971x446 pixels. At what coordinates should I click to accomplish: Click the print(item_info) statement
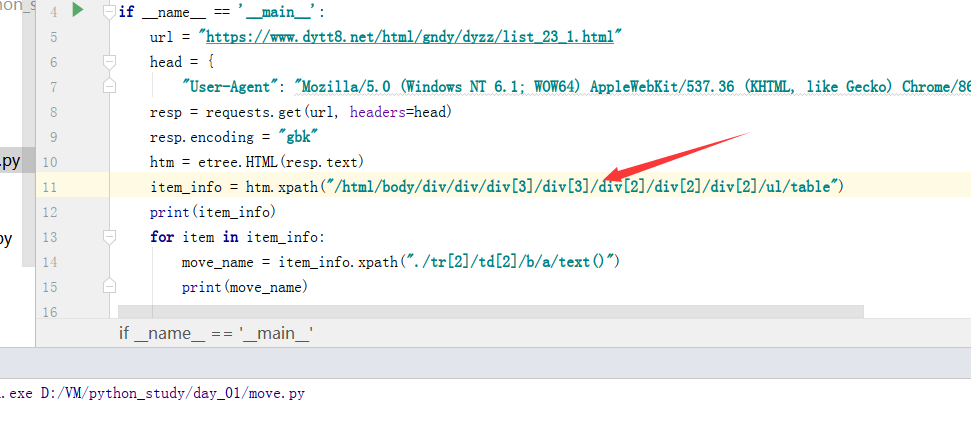coord(212,212)
